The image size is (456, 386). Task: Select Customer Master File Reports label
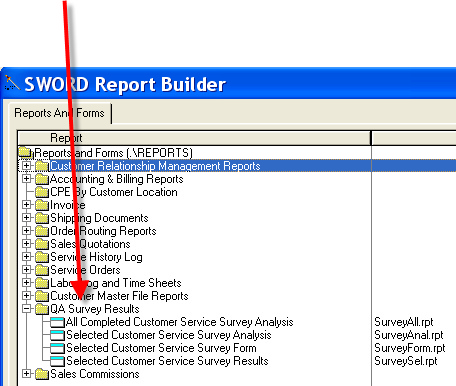(x=119, y=296)
